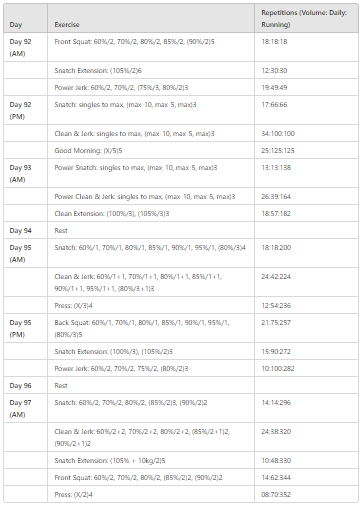363x506 pixels.
Task: Click the Back Squat exercise cell
Action: point(151,328)
